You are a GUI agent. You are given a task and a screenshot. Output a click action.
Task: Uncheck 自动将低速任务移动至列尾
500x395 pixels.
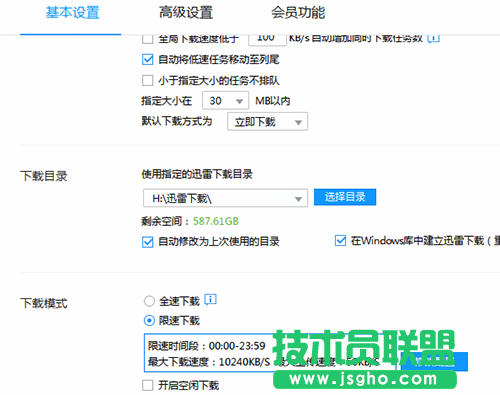(147, 60)
